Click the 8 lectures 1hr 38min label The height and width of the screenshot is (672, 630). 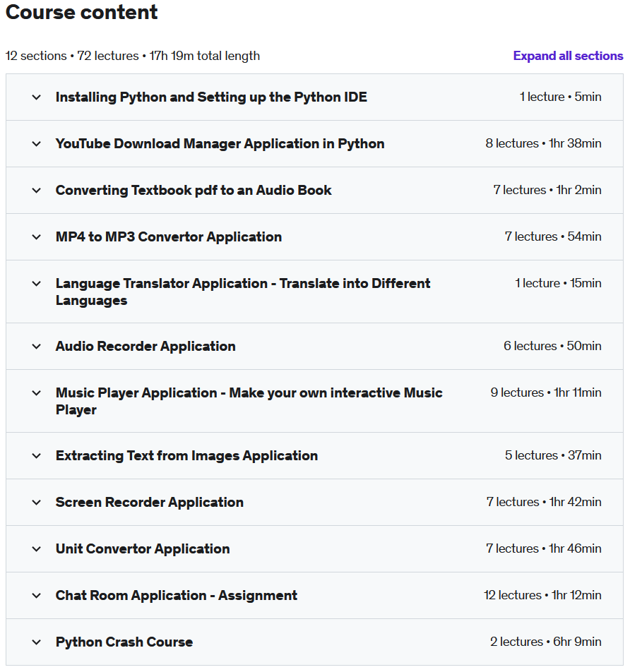tap(543, 143)
